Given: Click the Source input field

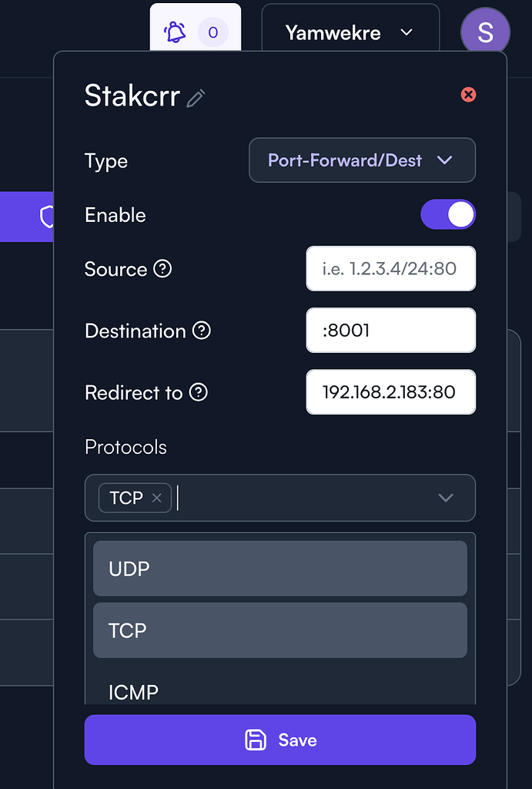Looking at the screenshot, I should pyautogui.click(x=390, y=269).
